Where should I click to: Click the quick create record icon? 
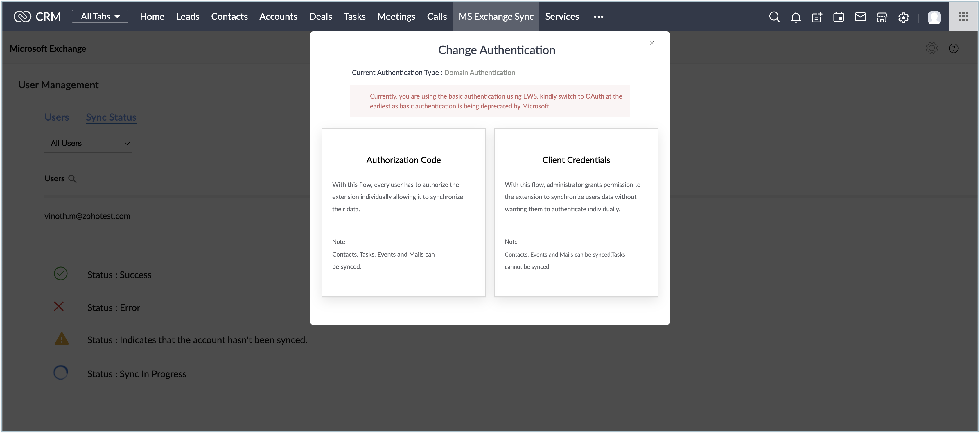817,17
